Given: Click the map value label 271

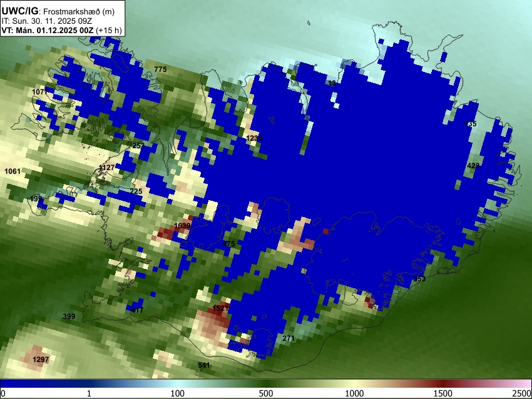Looking at the screenshot, I should (x=289, y=338).
